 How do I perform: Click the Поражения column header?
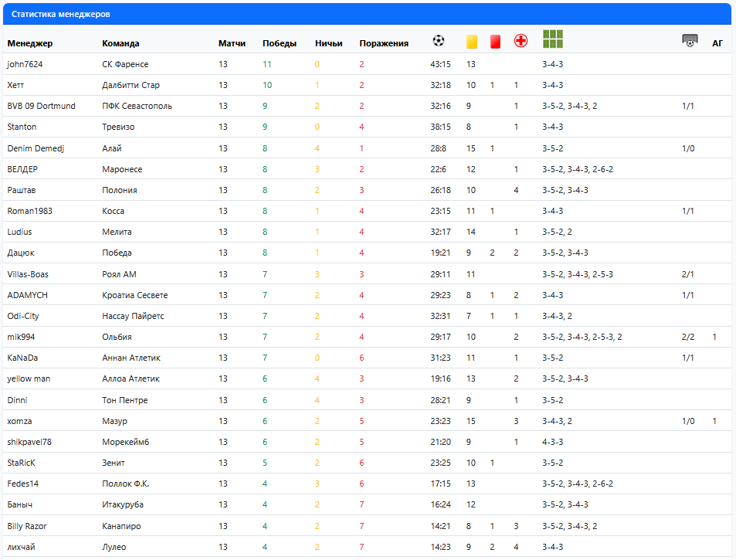(384, 43)
